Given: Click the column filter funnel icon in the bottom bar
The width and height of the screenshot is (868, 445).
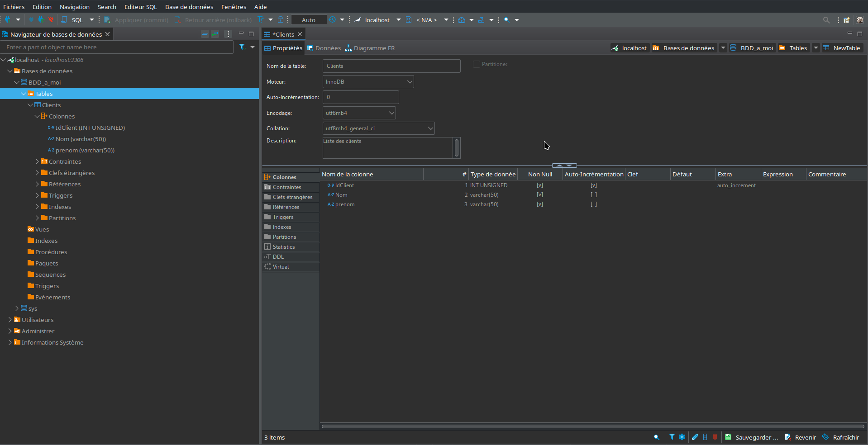Looking at the screenshot, I should (672, 437).
